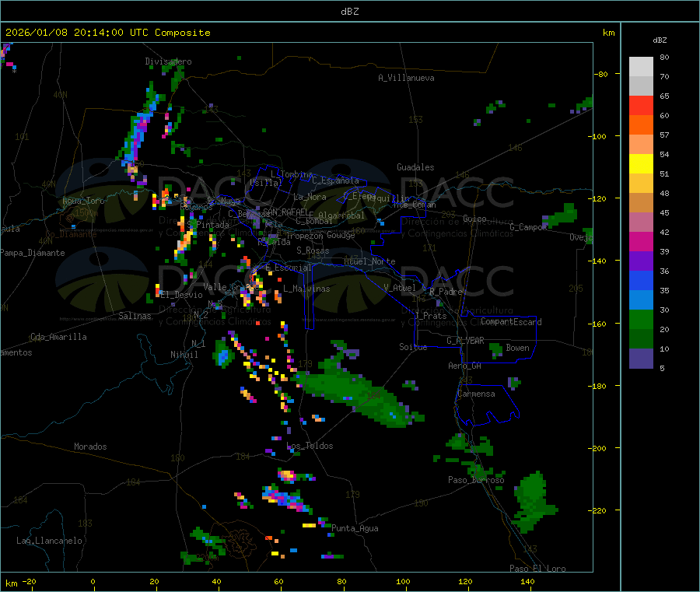The height and width of the screenshot is (592, 700).
Task: Click the red 60-65 dBZ legend band
Action: 641,105
